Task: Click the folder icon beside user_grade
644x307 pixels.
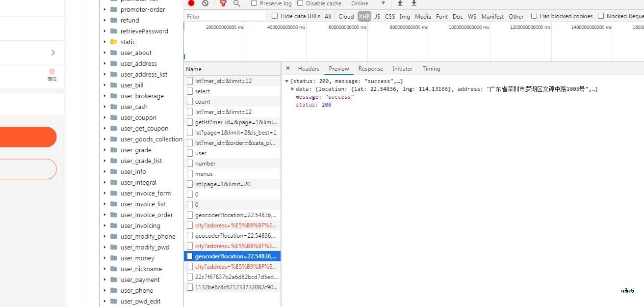Action: click(114, 150)
